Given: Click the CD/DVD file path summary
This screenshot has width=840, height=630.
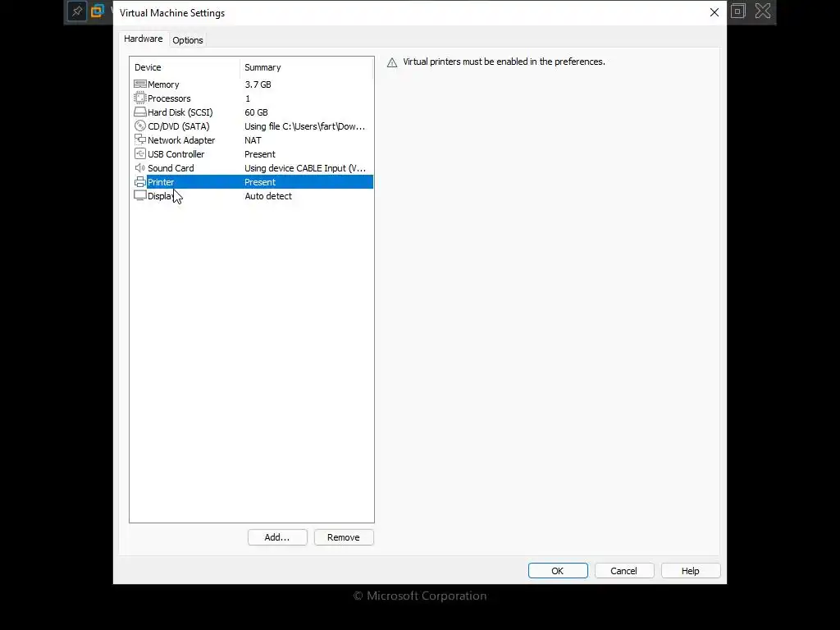Looking at the screenshot, I should (x=305, y=126).
